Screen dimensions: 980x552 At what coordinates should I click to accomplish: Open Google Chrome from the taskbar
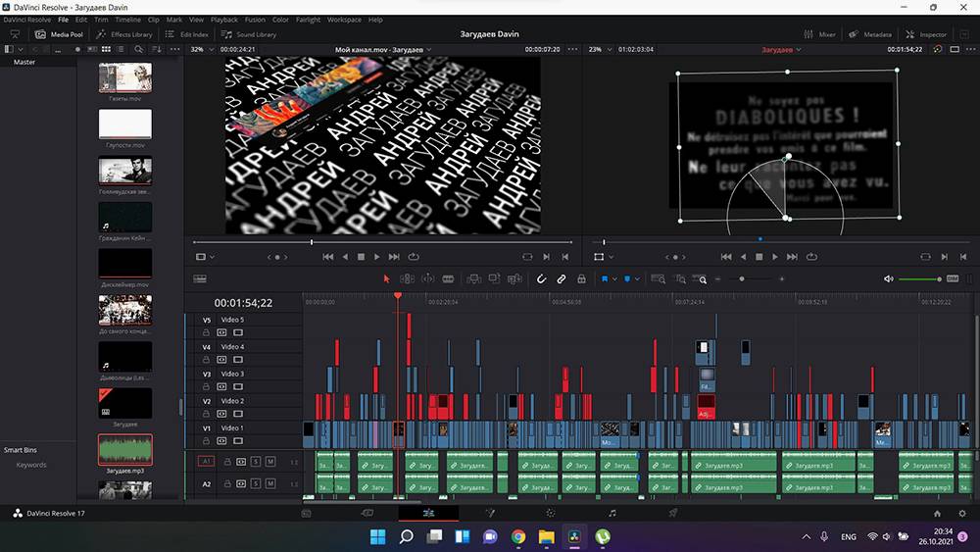518,536
